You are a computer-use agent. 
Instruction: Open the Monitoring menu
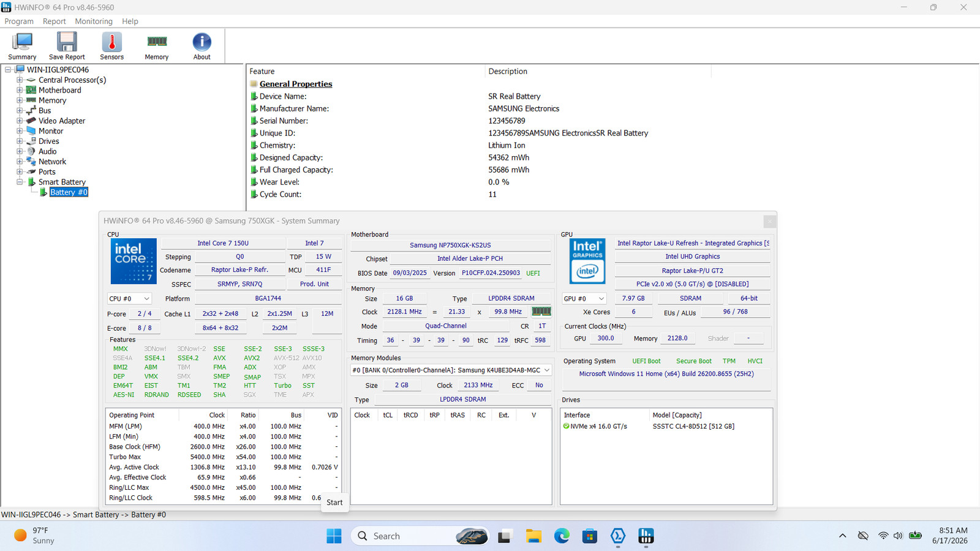(94, 21)
